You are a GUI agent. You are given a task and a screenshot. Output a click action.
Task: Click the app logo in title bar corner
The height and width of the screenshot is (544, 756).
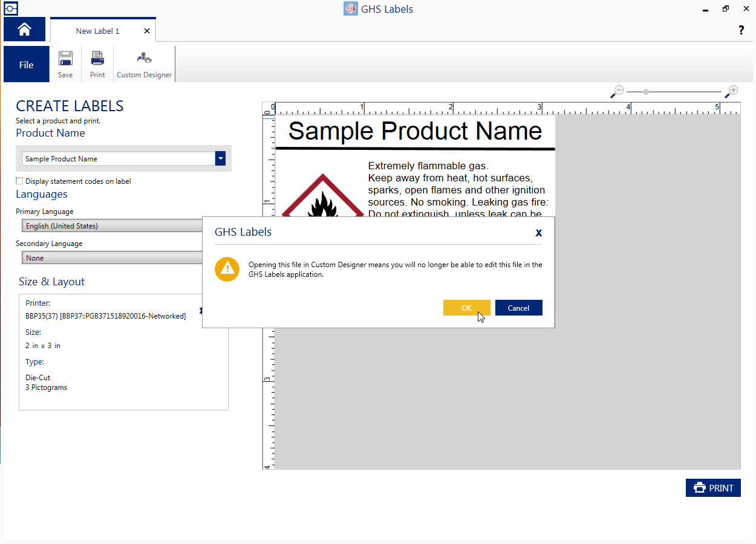pos(10,8)
